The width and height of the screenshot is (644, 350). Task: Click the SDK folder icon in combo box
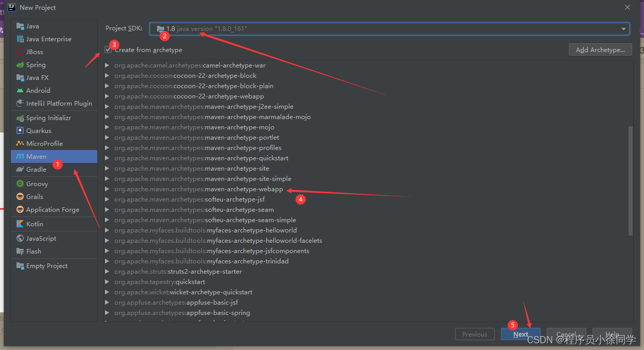[x=161, y=29]
